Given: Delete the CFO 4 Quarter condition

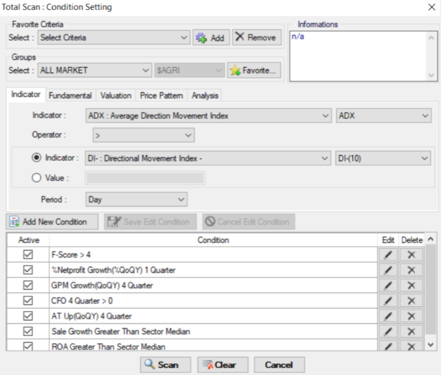Looking at the screenshot, I should coord(411,301).
